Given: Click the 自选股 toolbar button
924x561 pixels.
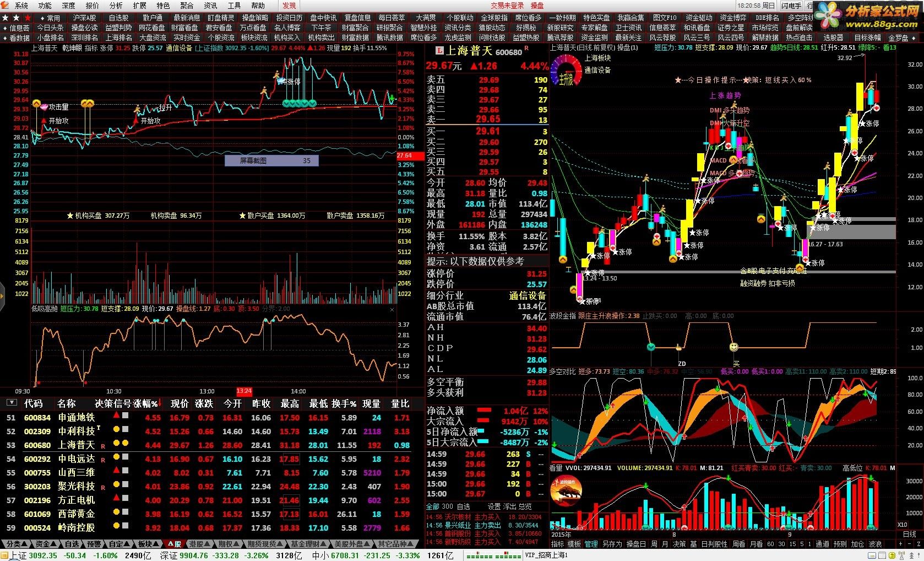Looking at the screenshot, I should click(x=118, y=18).
